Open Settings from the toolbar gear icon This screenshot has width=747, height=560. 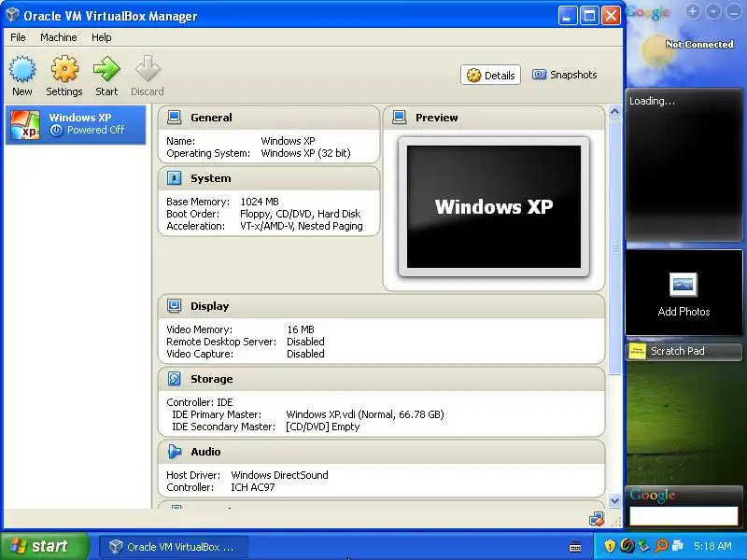64,68
